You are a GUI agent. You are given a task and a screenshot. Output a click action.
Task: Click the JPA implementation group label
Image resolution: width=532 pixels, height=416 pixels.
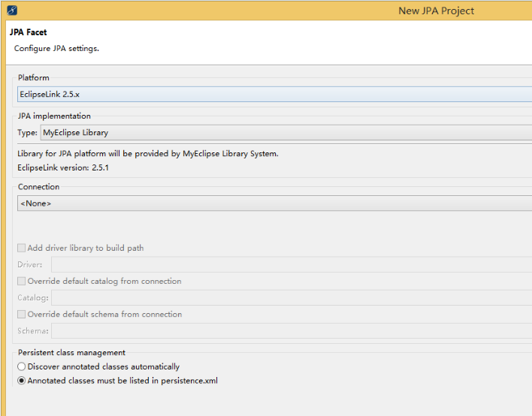point(54,116)
